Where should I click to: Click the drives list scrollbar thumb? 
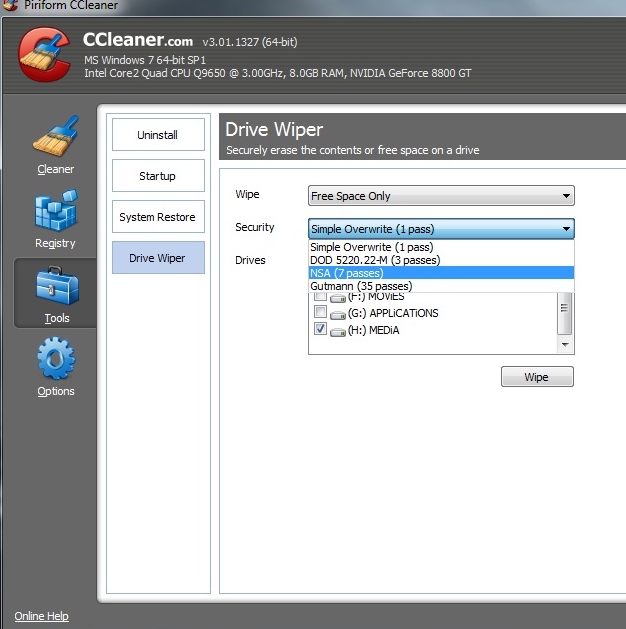click(x=565, y=313)
